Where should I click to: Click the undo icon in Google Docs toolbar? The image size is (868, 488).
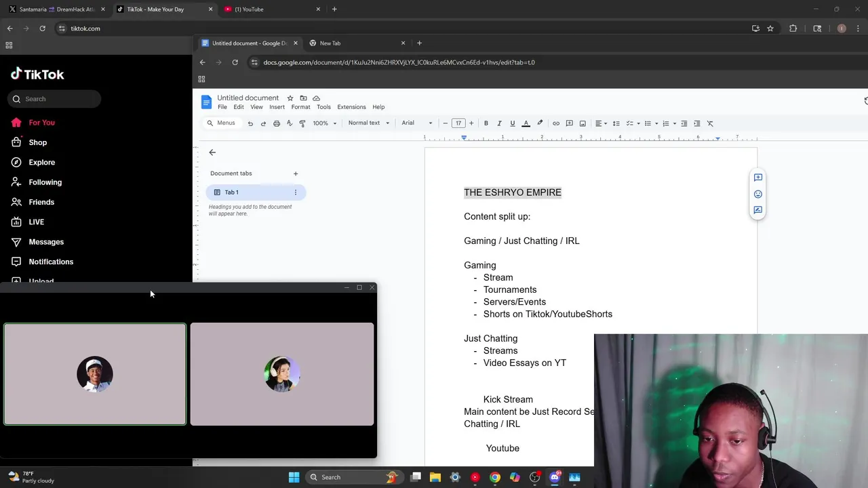250,123
